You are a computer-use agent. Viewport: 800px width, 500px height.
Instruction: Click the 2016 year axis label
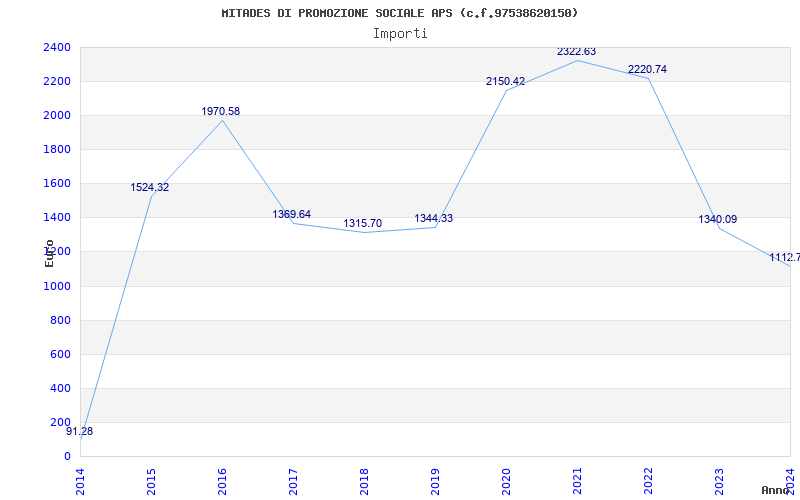(222, 482)
